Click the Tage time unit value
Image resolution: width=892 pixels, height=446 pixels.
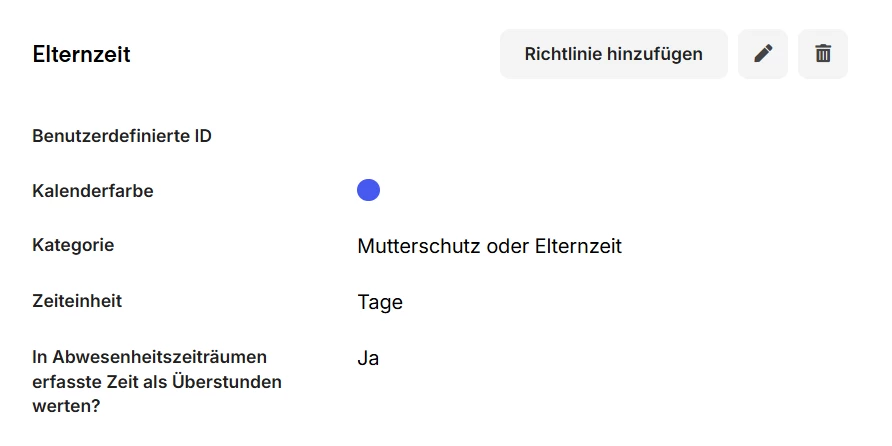coord(380,302)
